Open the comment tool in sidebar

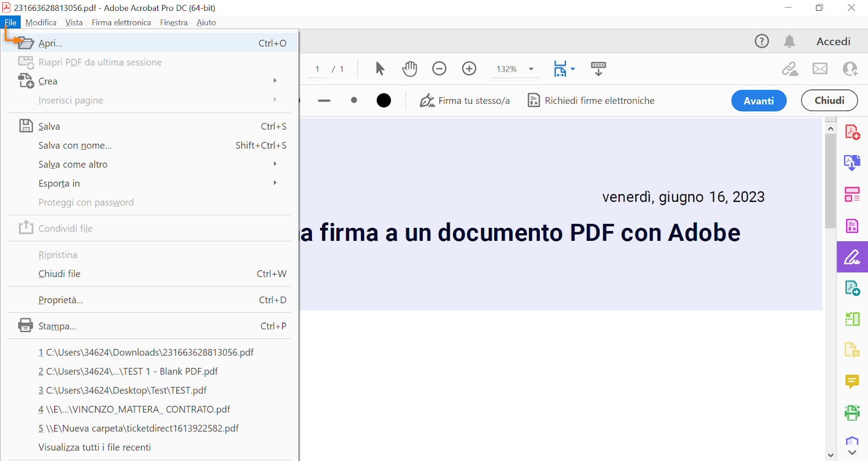click(852, 382)
